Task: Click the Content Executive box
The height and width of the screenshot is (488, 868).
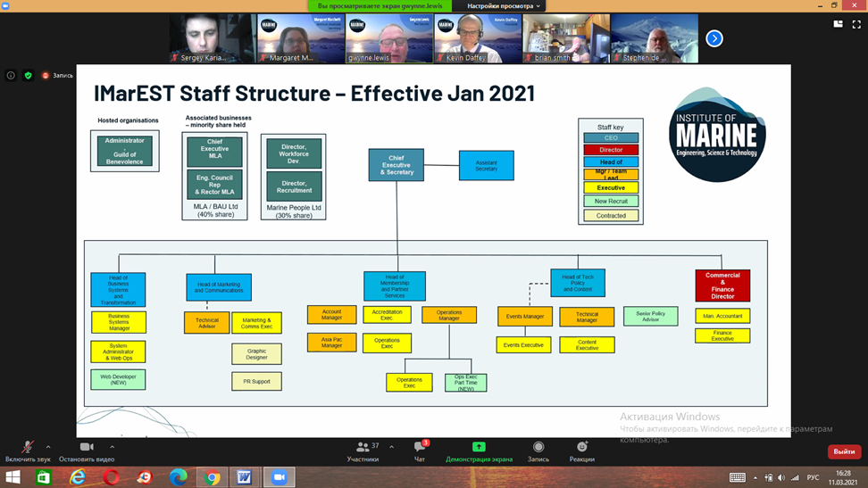Action: 587,344
